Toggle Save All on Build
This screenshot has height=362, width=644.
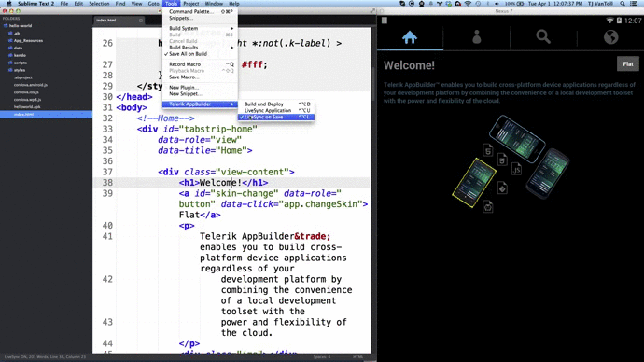[x=200, y=54]
